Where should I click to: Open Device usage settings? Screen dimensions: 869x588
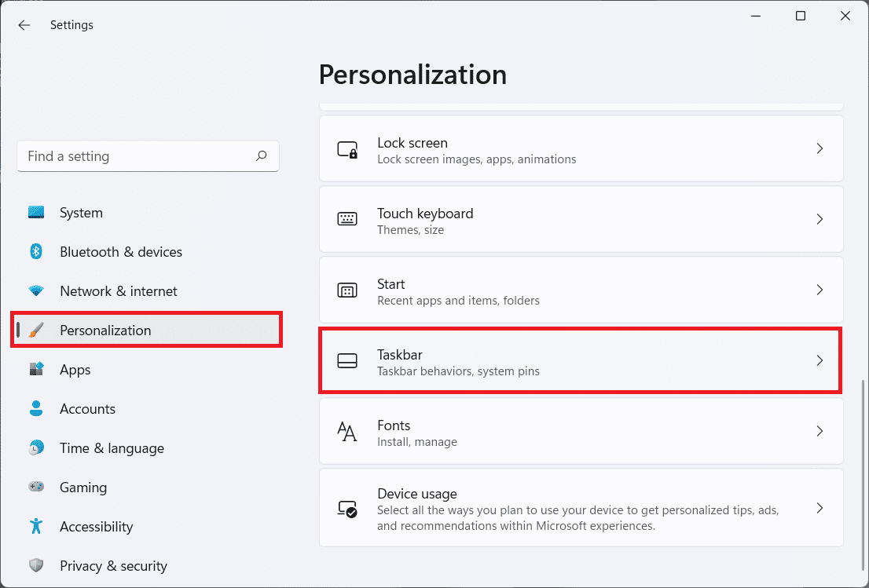point(581,508)
